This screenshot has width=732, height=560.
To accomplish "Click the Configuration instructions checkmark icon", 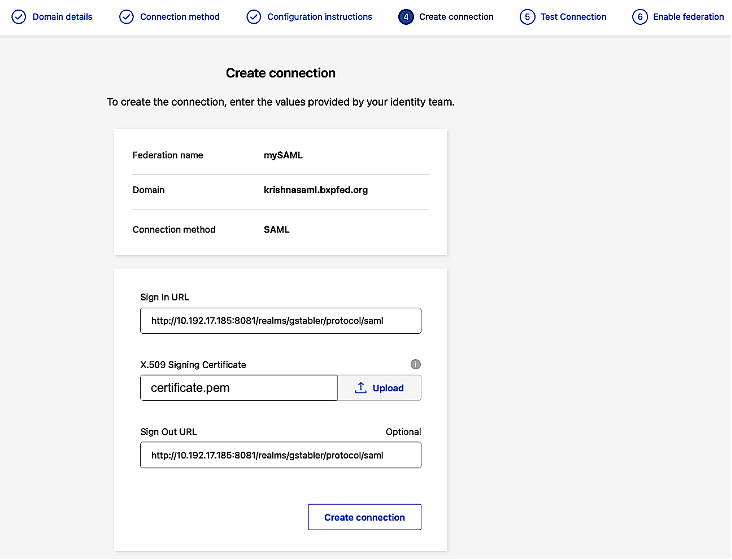I will coord(254,17).
